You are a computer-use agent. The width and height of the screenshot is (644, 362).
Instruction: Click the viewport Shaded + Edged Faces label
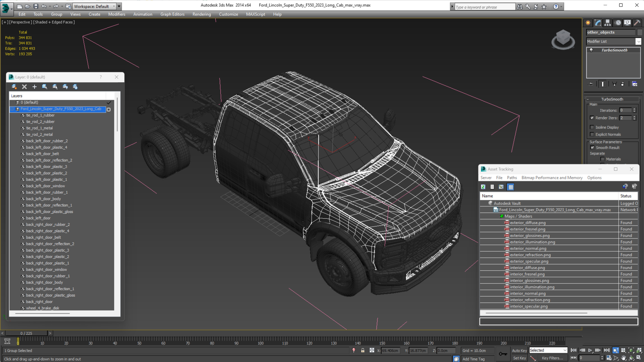(x=54, y=22)
